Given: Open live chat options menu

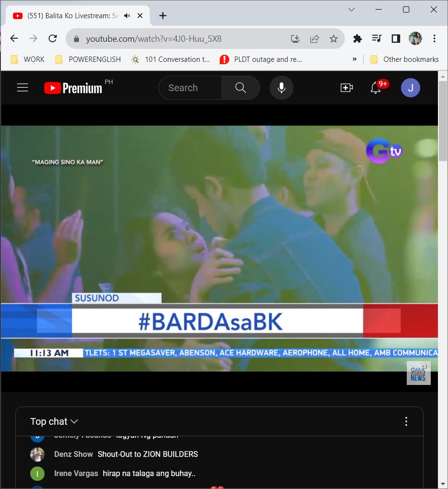Looking at the screenshot, I should tap(406, 421).
